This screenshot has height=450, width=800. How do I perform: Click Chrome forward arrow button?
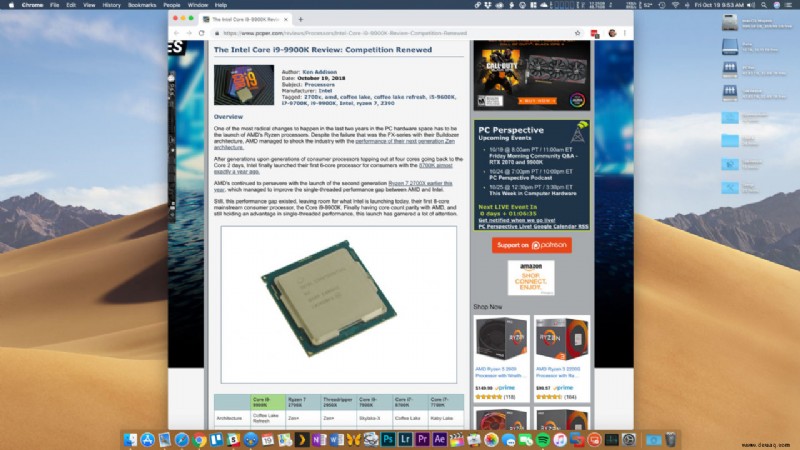189,33
